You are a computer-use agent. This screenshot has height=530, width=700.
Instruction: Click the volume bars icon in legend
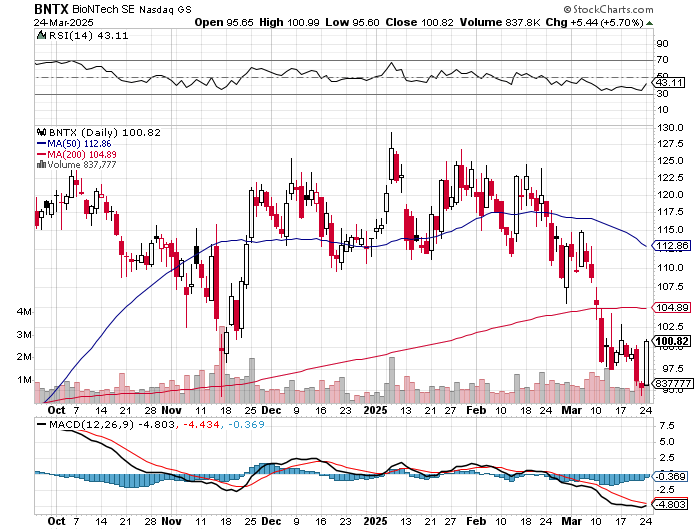[x=42, y=165]
